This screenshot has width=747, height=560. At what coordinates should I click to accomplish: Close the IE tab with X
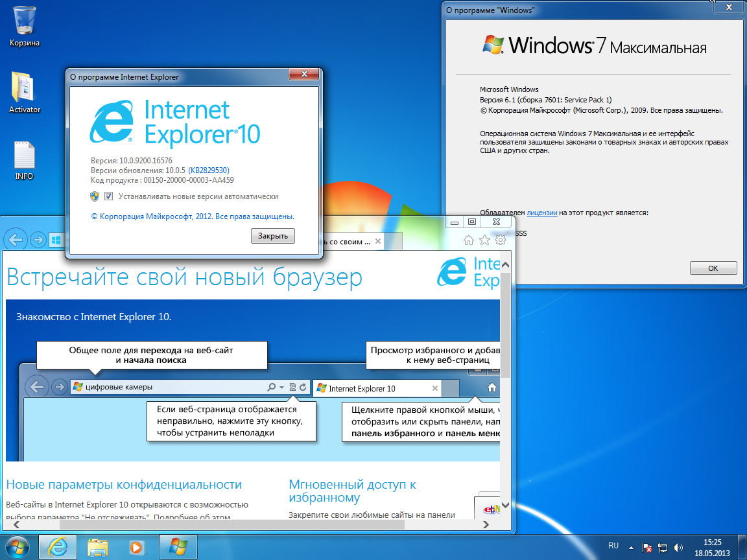coord(378,241)
